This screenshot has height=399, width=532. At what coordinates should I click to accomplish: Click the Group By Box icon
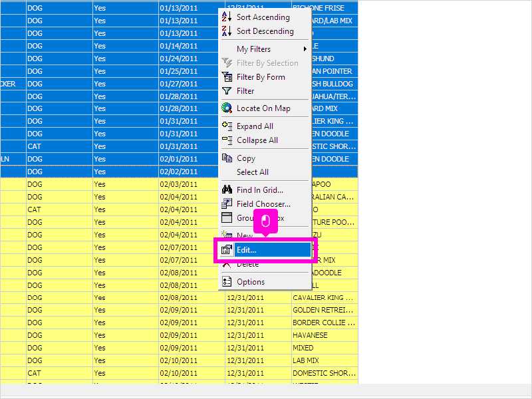point(227,217)
